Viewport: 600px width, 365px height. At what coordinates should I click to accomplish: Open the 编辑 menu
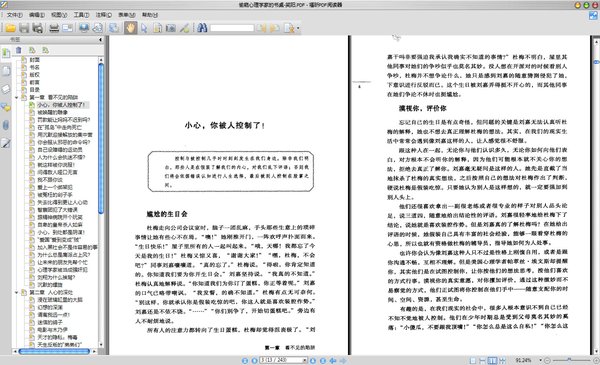[37, 15]
